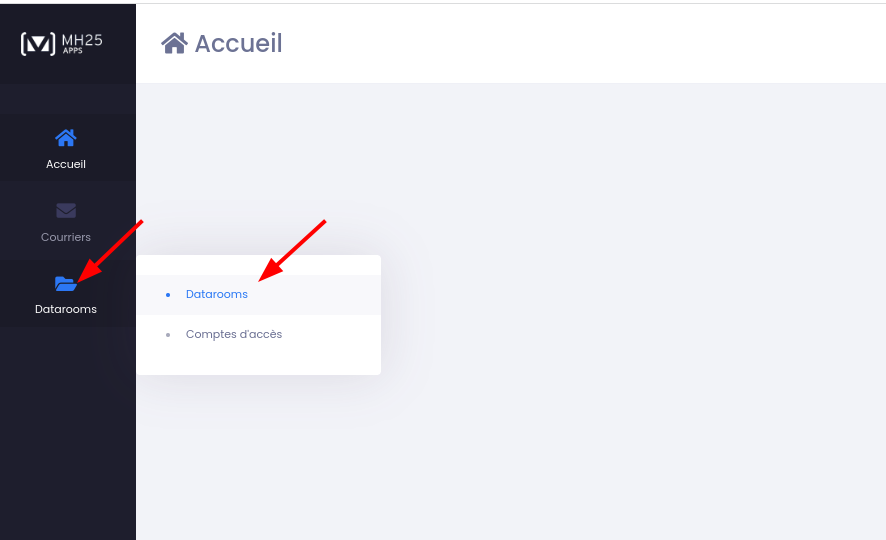Click the grey bullet beside Comptes d'accès
This screenshot has width=886, height=540.
tap(168, 335)
